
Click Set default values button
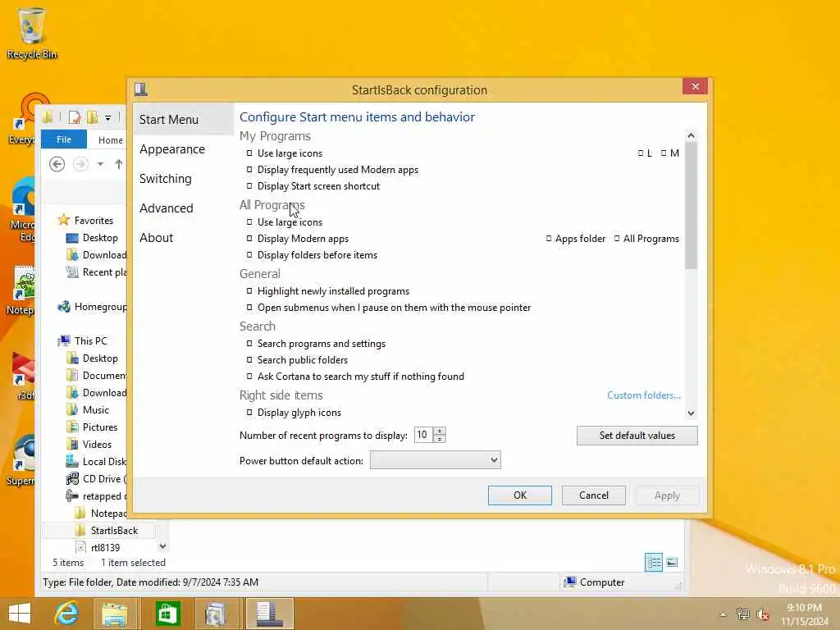pos(637,436)
